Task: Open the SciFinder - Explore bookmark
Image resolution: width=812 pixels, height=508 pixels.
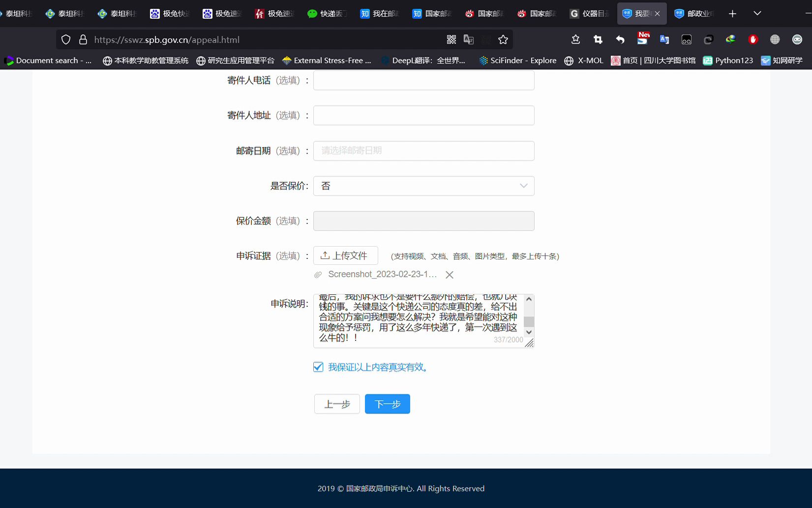Action: click(x=518, y=61)
